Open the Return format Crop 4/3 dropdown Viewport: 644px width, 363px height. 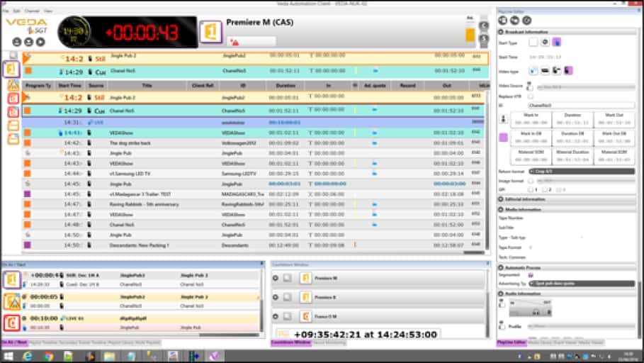coord(582,172)
